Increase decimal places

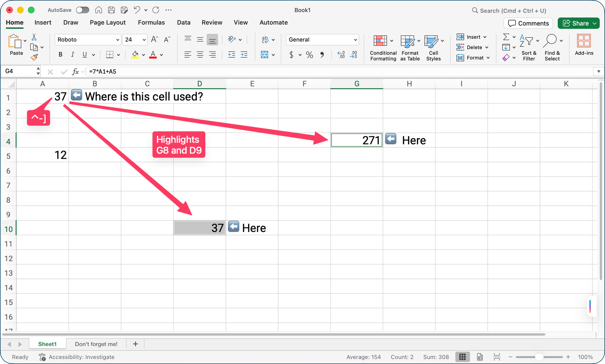pos(341,55)
